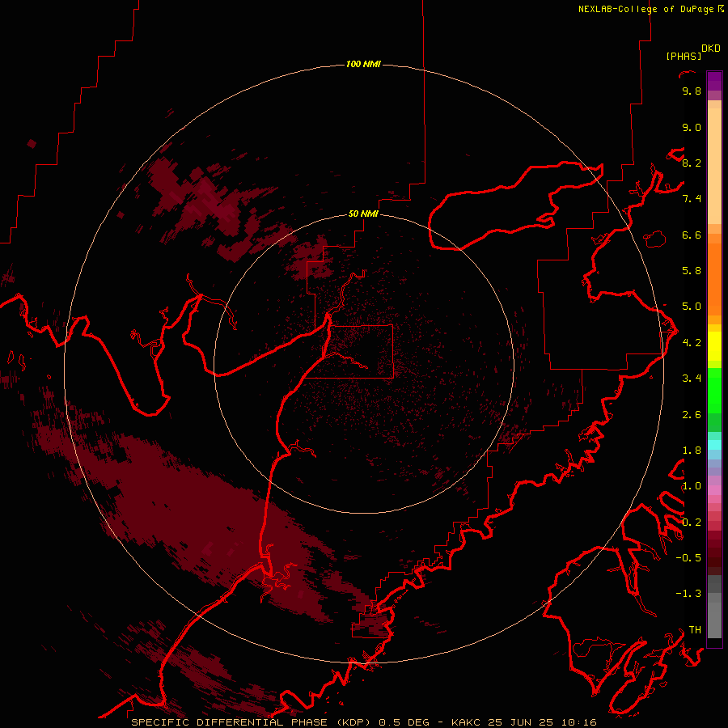Click the 1.8 value on the color scale
The width and height of the screenshot is (728, 728).
(x=692, y=451)
